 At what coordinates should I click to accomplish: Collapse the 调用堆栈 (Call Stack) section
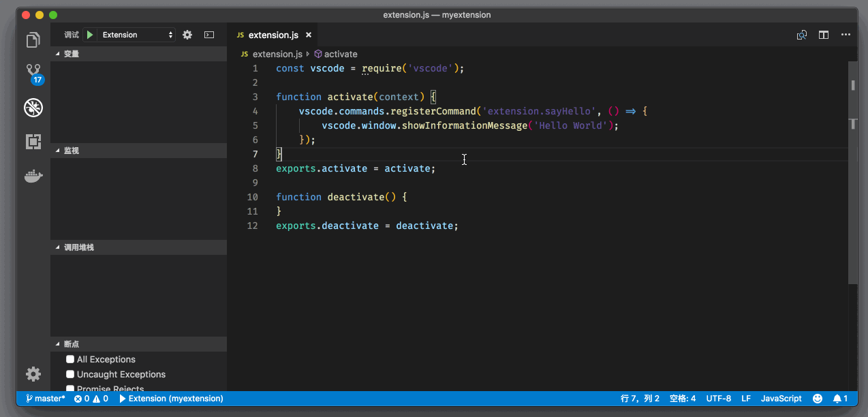[78, 247]
